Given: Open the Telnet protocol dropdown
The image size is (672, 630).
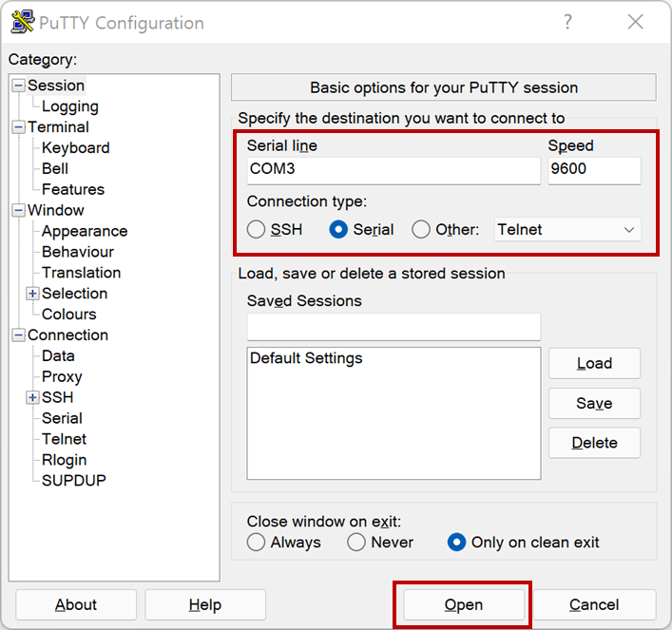Looking at the screenshot, I should (x=567, y=230).
